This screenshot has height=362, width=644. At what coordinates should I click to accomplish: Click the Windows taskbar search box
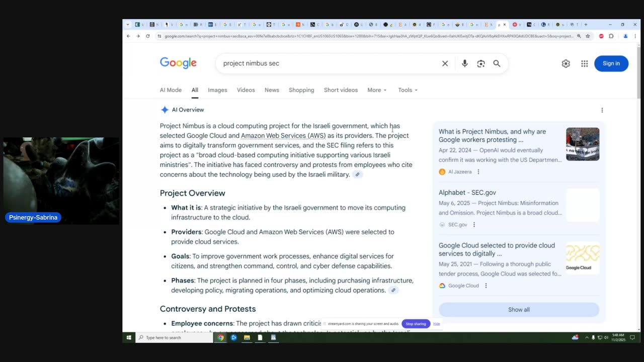175,337
